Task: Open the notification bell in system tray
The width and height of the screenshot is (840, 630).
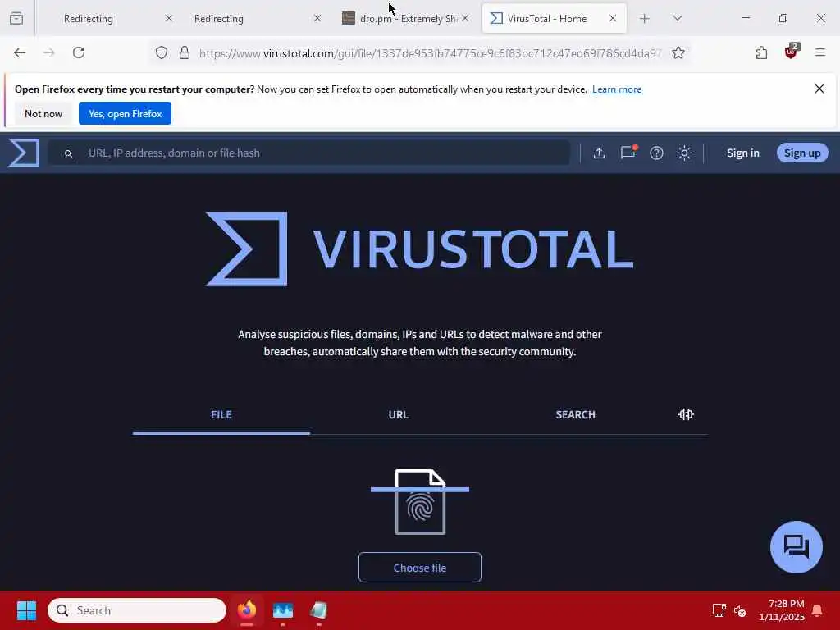Action: (x=818, y=610)
